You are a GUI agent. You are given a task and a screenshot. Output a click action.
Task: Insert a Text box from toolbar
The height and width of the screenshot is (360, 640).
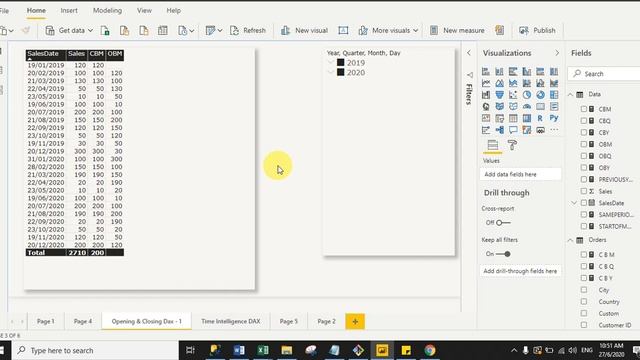343,31
